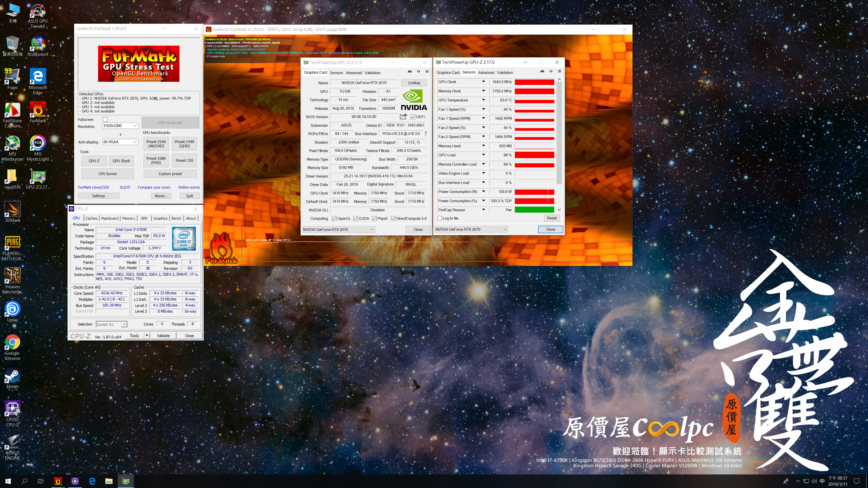Click Reset button in GPU-Z Sensors
The image size is (868, 488).
tap(552, 218)
